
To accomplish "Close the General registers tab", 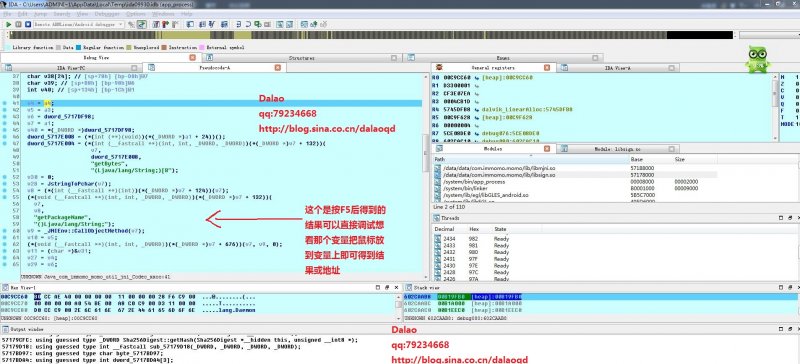I will 547,67.
